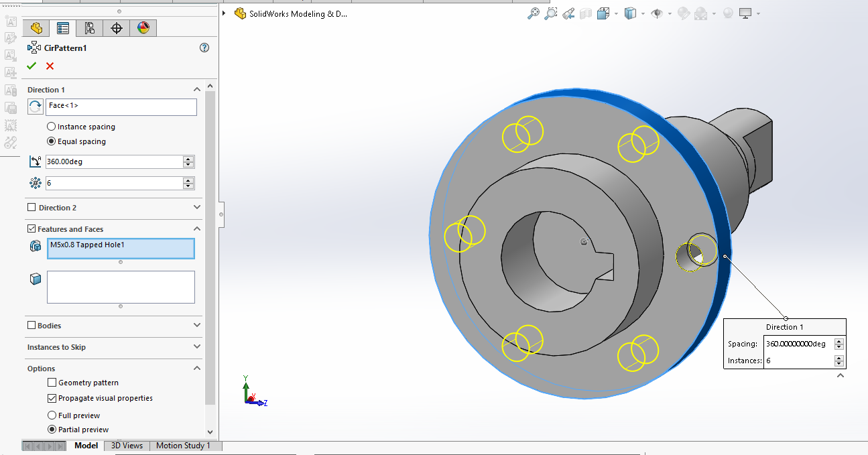Enable the Geometry pattern checkbox
This screenshot has width=868, height=455.
pyautogui.click(x=52, y=383)
